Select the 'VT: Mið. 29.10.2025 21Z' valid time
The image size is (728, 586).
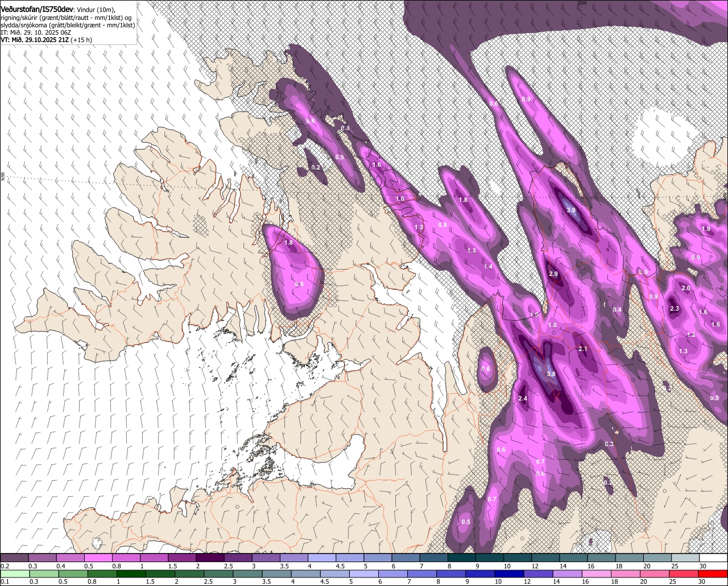point(34,40)
